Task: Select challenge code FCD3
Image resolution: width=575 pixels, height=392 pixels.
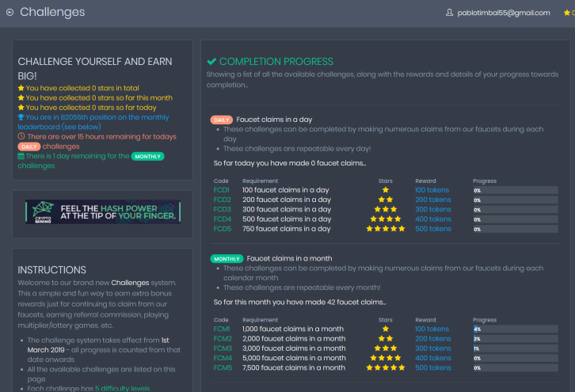Action: point(223,209)
